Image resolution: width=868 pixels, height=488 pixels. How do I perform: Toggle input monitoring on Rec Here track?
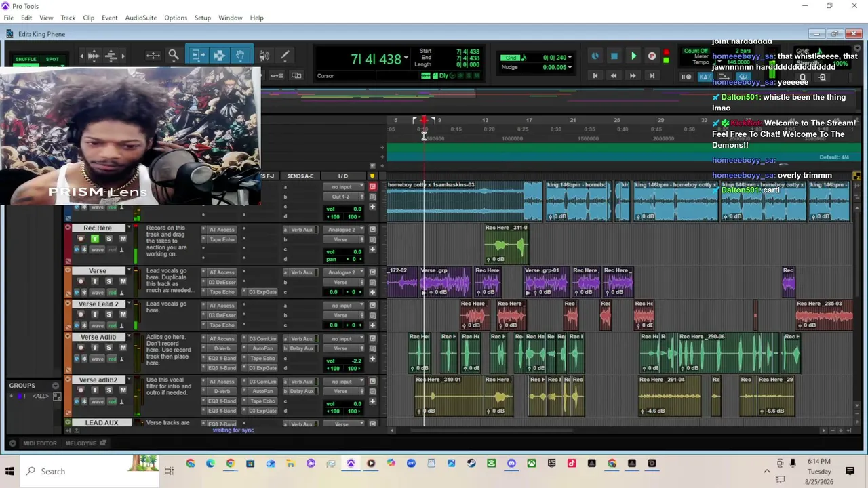95,239
